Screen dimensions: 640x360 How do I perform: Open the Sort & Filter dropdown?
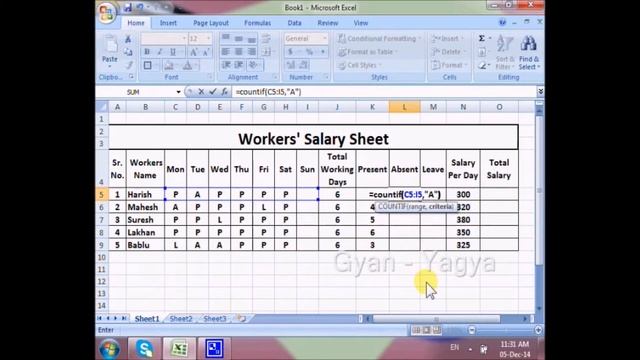pyautogui.click(x=505, y=53)
